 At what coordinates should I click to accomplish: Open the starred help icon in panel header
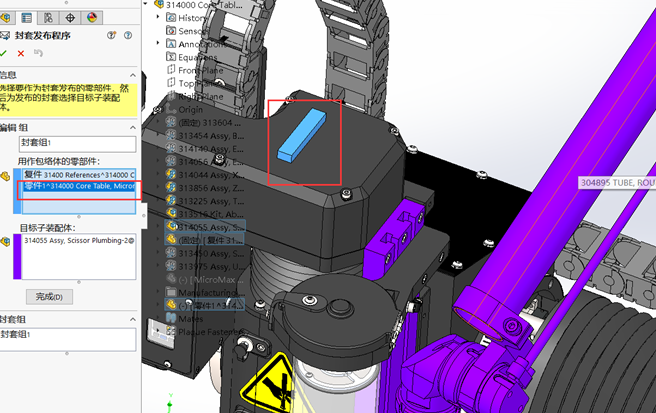111,35
